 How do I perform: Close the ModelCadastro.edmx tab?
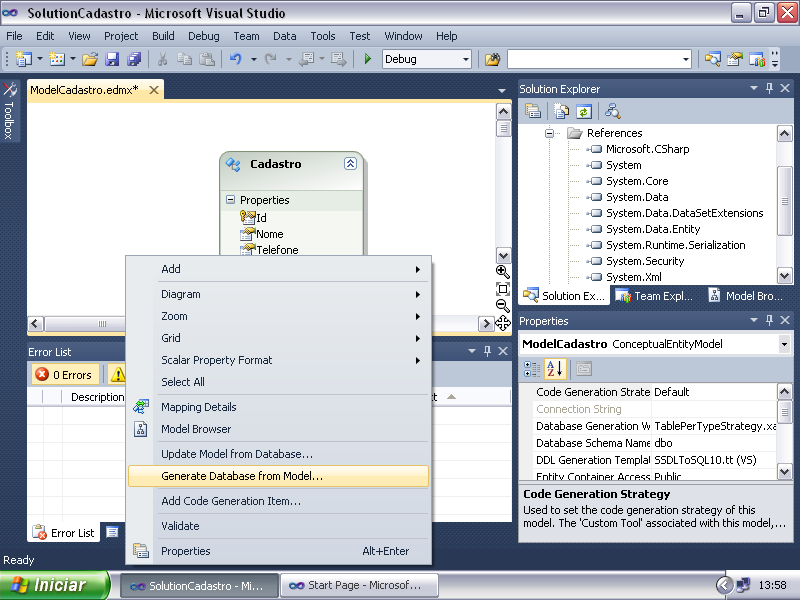click(154, 90)
